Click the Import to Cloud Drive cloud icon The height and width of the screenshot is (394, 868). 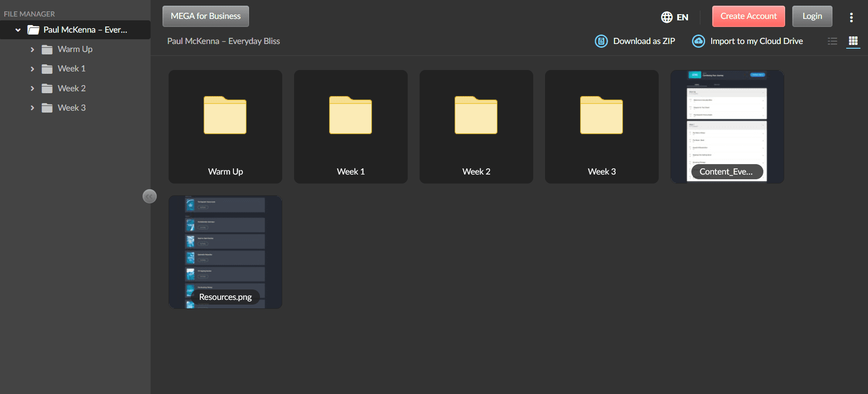[x=698, y=41]
